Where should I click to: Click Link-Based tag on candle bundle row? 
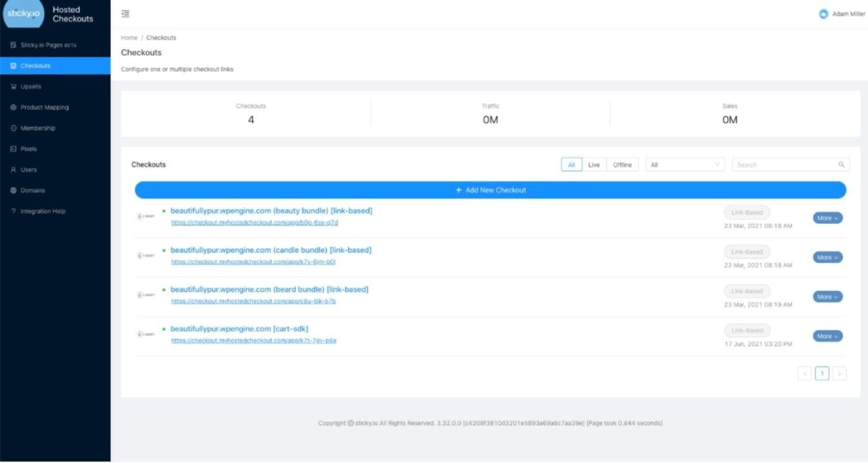coord(747,252)
